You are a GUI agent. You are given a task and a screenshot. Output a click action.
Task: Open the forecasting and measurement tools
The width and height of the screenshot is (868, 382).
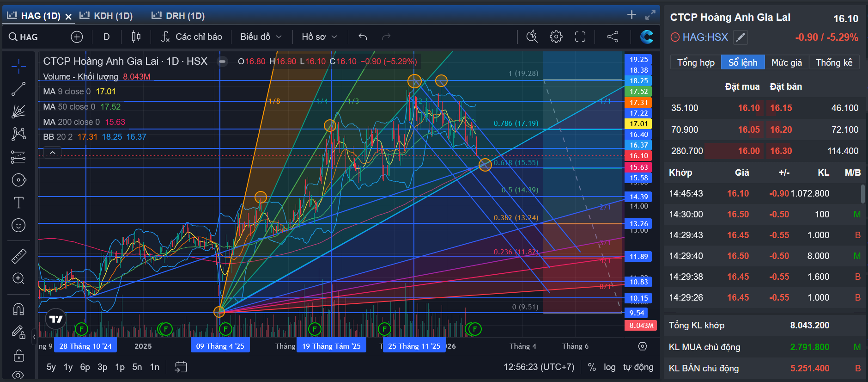pos(18,157)
